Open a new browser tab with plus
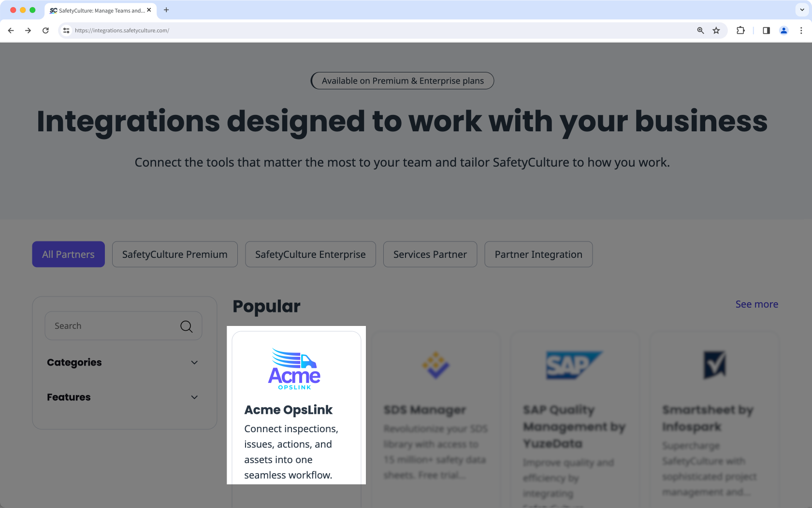The width and height of the screenshot is (812, 508). coord(166,10)
